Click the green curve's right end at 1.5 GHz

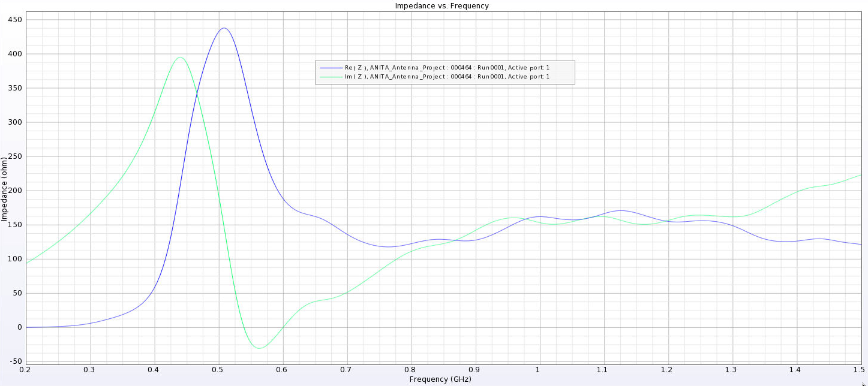point(861,175)
